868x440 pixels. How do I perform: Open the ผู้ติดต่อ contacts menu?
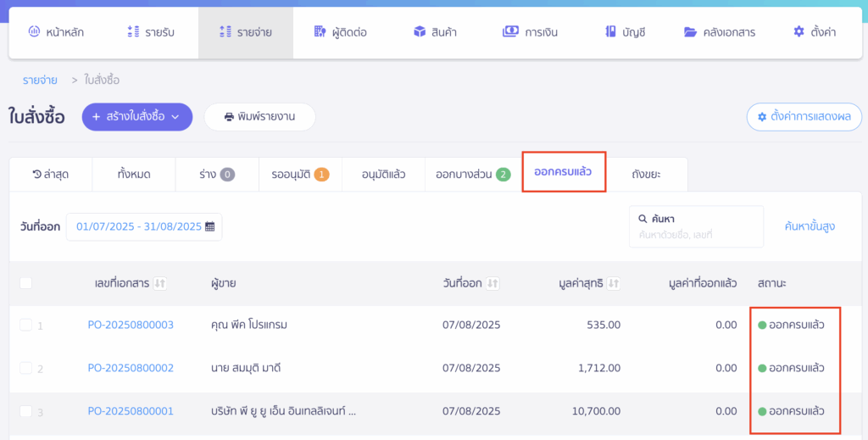pos(340,32)
